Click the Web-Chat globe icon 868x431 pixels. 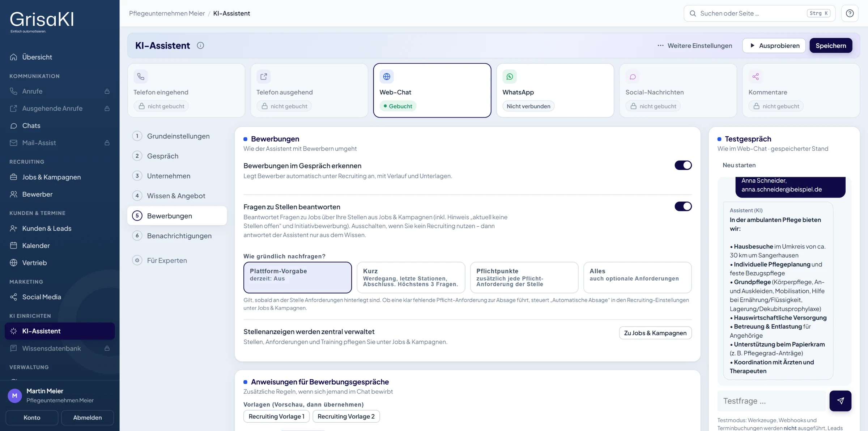(387, 77)
